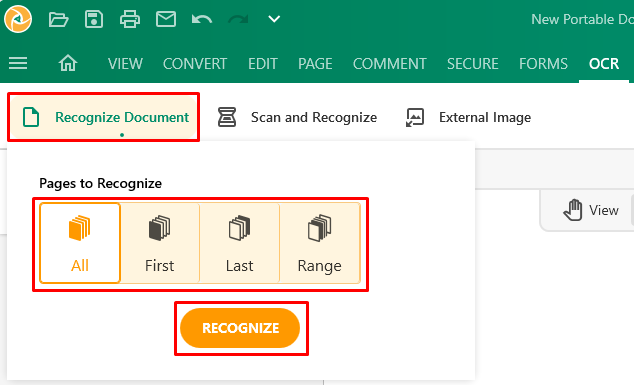Image resolution: width=634 pixels, height=385 pixels.
Task: Open the EDIT tab
Action: coord(263,63)
